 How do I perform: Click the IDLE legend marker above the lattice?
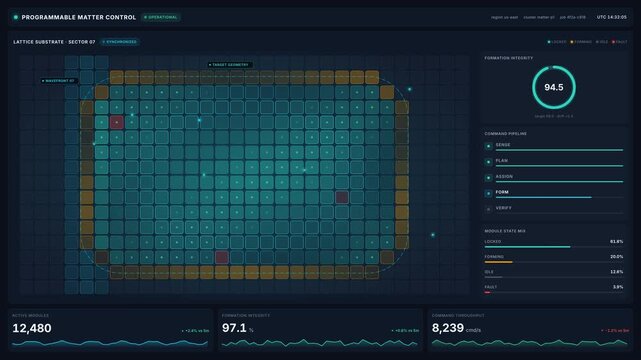pos(597,42)
